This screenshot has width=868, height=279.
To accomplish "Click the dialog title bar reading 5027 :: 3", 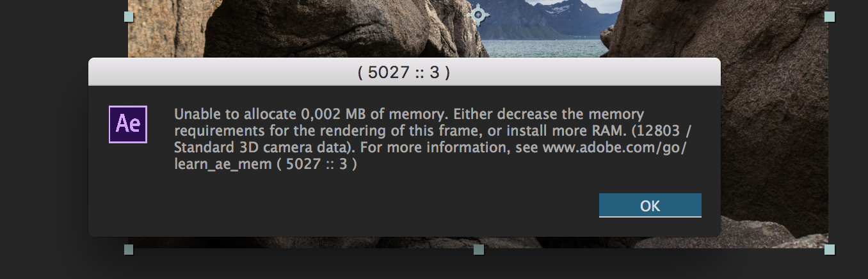I will tap(404, 72).
